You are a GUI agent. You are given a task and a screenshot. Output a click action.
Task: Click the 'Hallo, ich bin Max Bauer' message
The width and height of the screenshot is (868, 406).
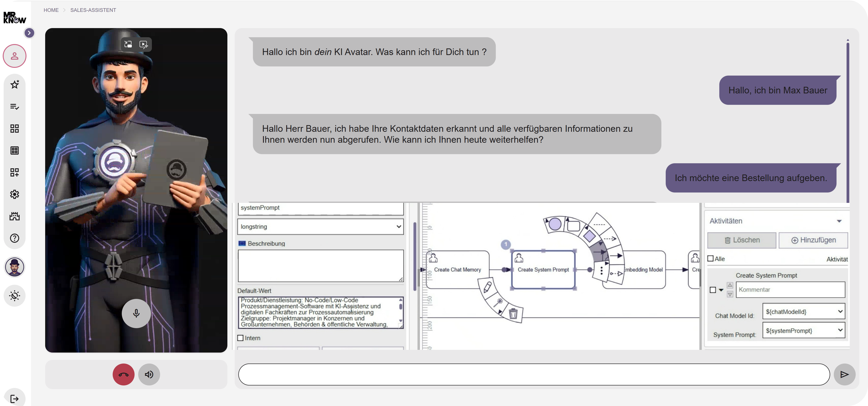coord(778,90)
